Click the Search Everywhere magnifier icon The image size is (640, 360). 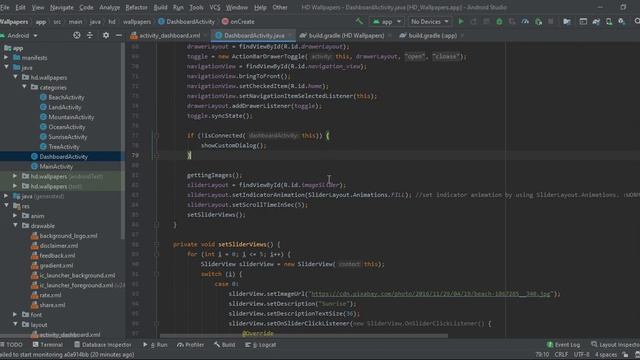coord(637,22)
